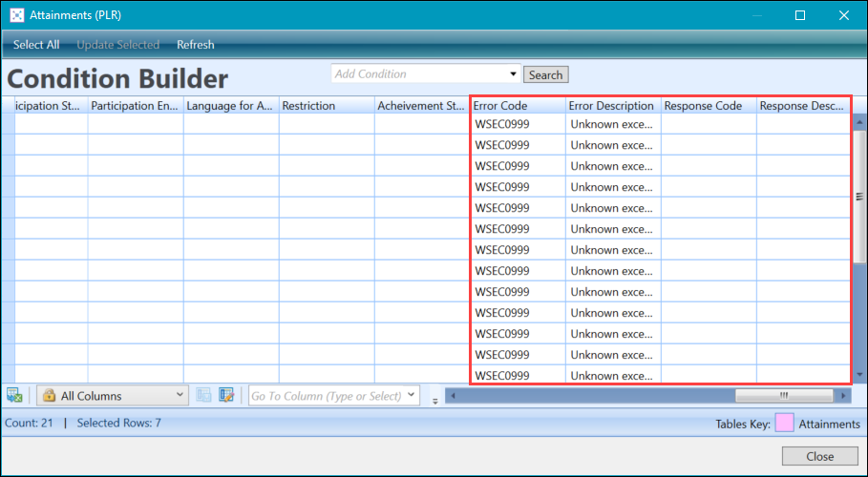Click the Attainments (PLR) window app icon

(x=16, y=15)
